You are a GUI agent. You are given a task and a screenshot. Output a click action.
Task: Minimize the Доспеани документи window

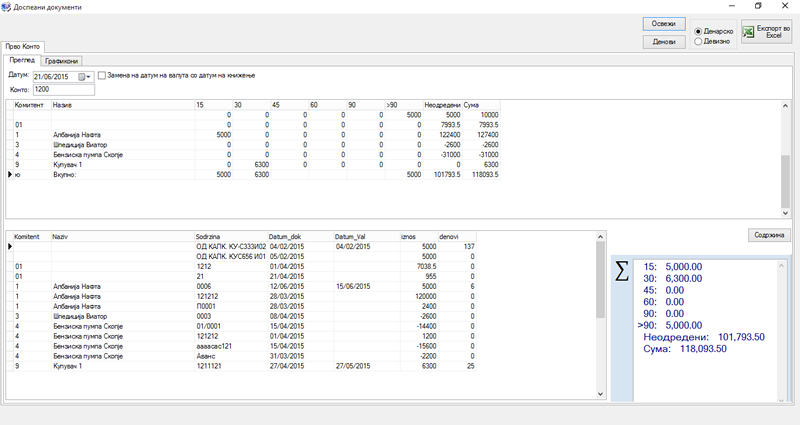point(732,6)
